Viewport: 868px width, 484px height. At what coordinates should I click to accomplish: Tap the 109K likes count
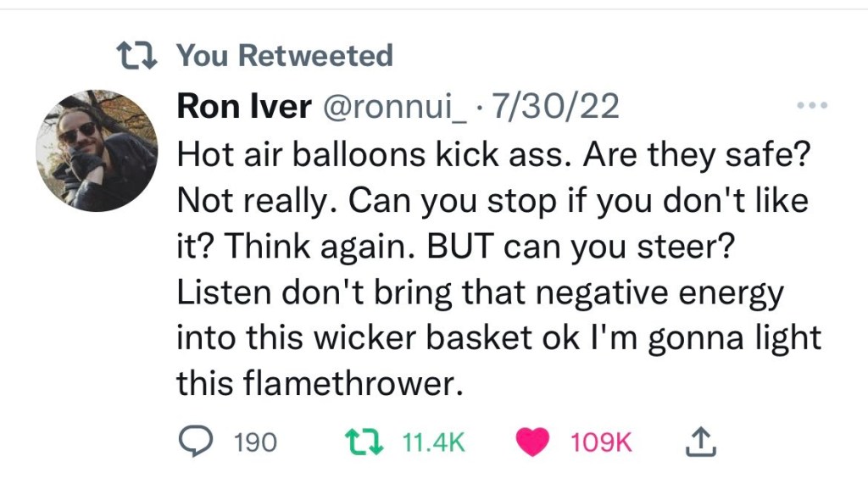(x=601, y=442)
